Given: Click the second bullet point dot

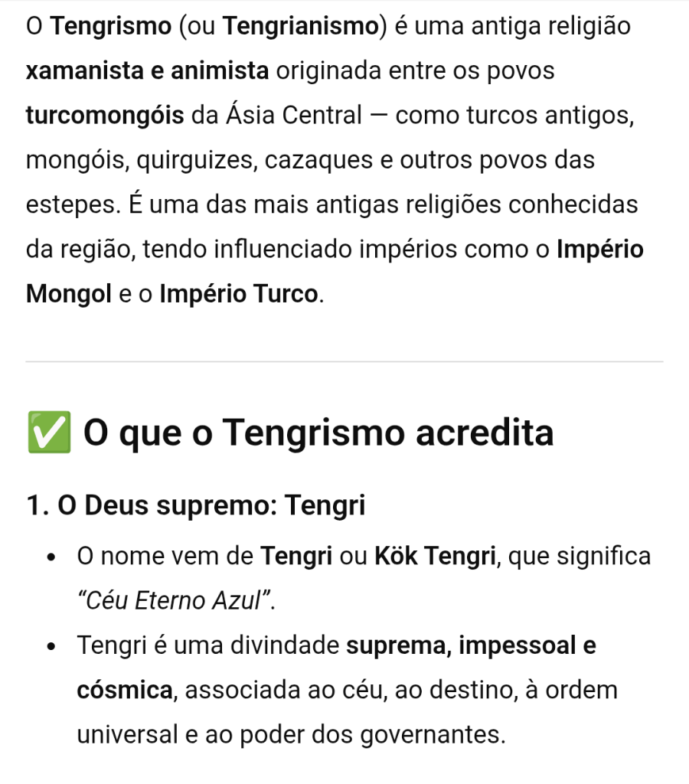Looking at the screenshot, I should [x=51, y=646].
